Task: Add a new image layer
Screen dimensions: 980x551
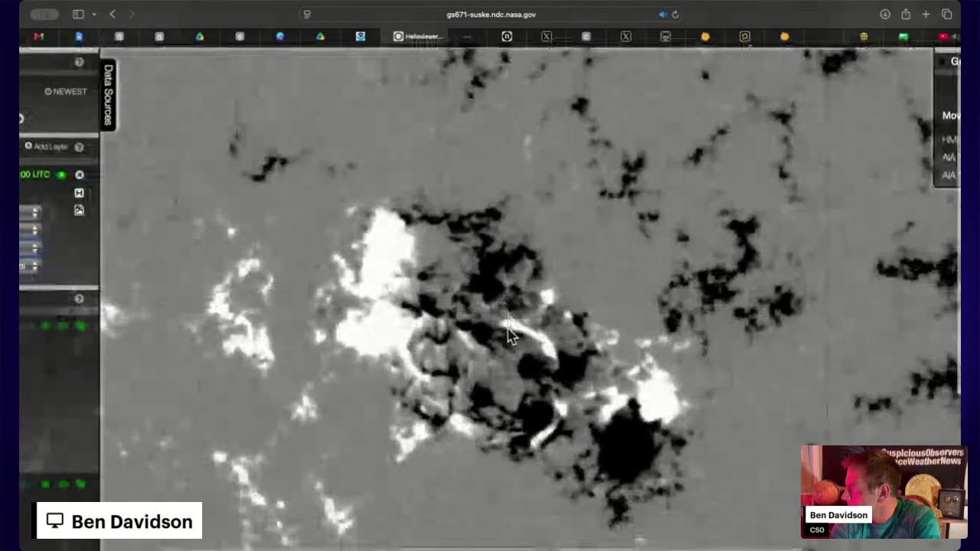Action: 47,146
